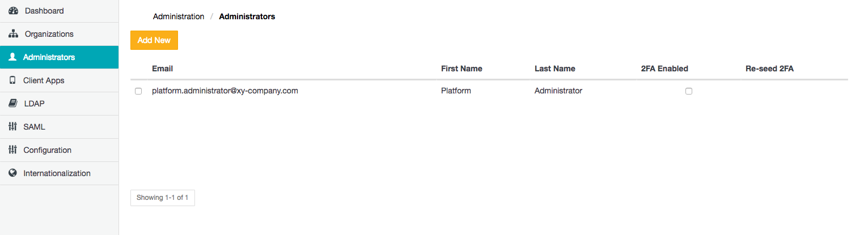Click the Email column header
Image resolution: width=868 pixels, height=235 pixels.
tap(163, 69)
